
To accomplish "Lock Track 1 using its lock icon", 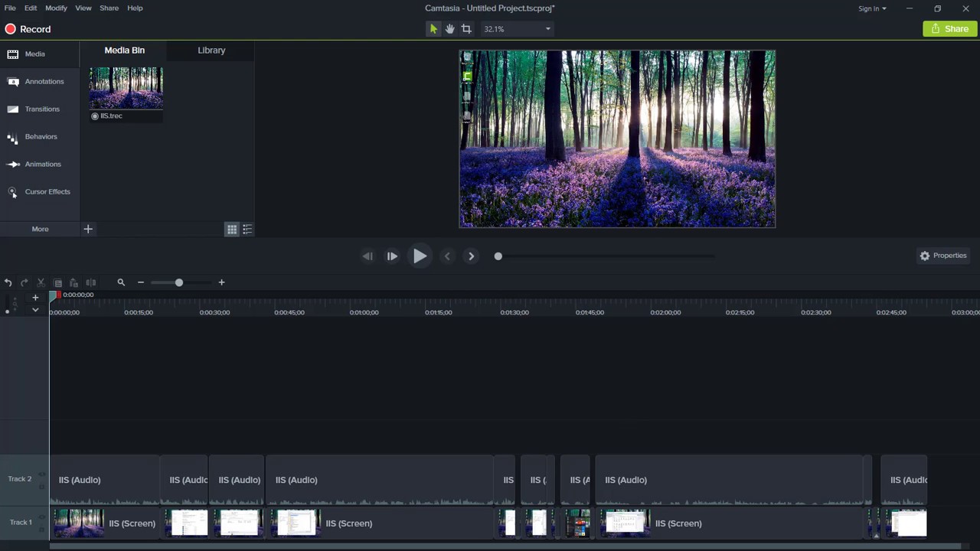I will pyautogui.click(x=42, y=527).
